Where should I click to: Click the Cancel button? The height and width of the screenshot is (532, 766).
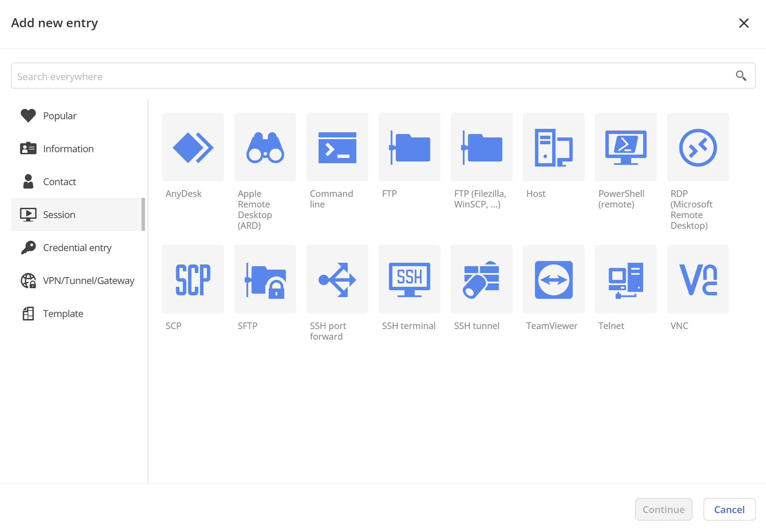(x=729, y=509)
